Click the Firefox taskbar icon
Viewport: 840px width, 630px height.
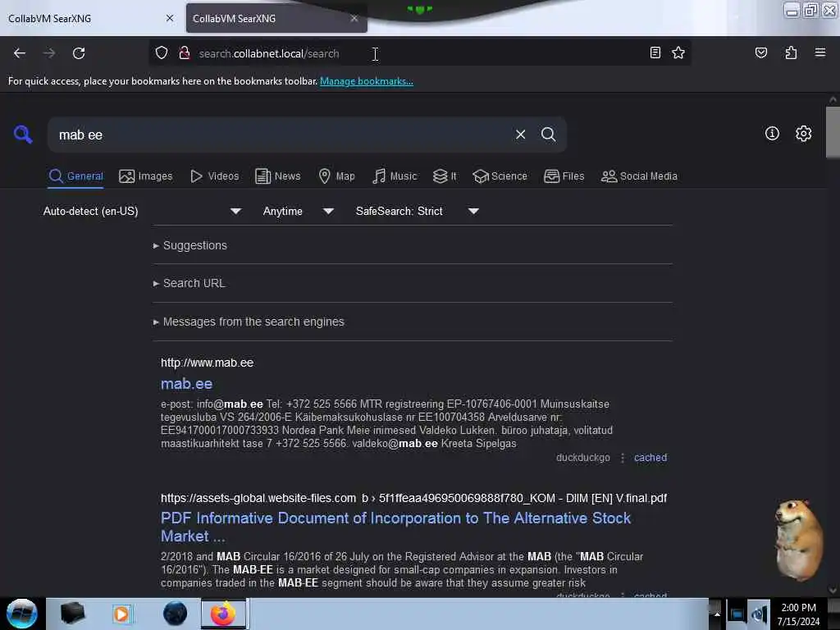point(223,614)
